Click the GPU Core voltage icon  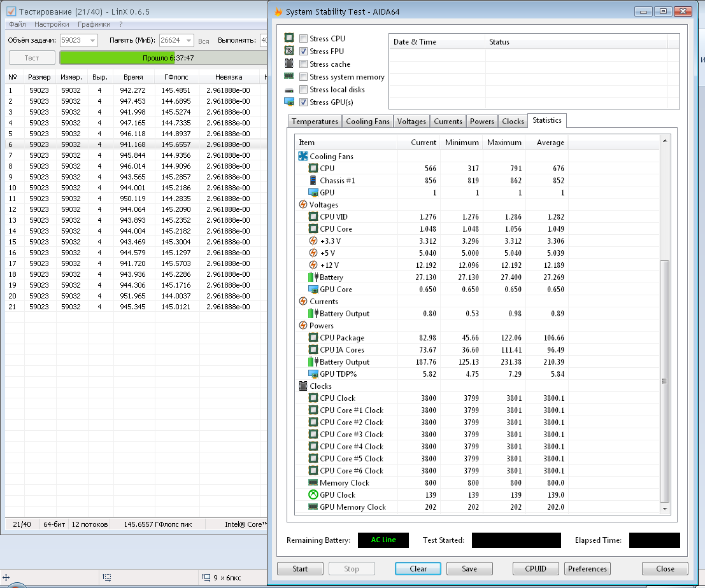[313, 290]
